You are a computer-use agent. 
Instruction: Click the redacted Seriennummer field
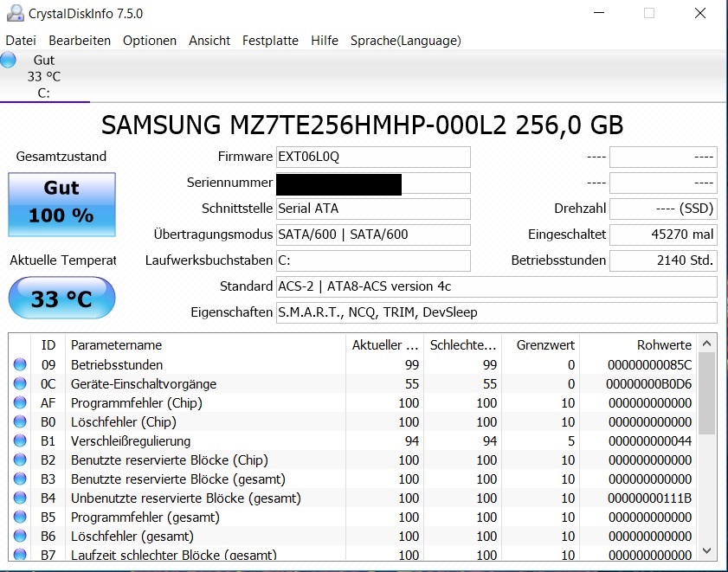[x=373, y=183]
